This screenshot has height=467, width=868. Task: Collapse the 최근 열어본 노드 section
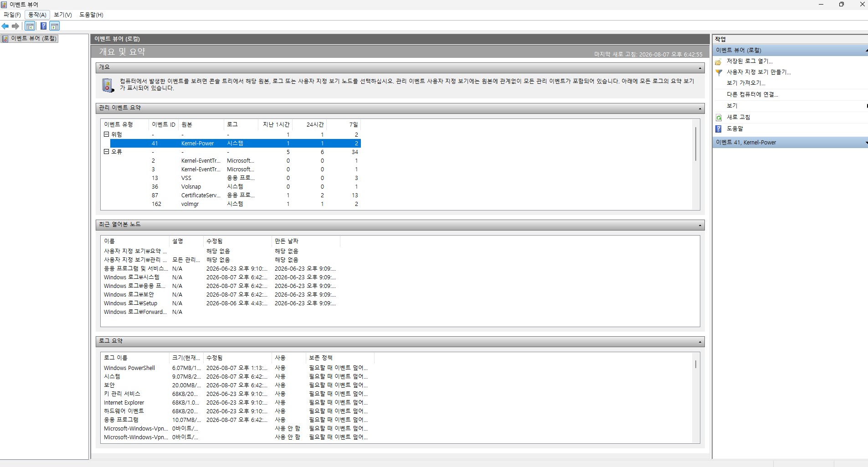(x=700, y=226)
